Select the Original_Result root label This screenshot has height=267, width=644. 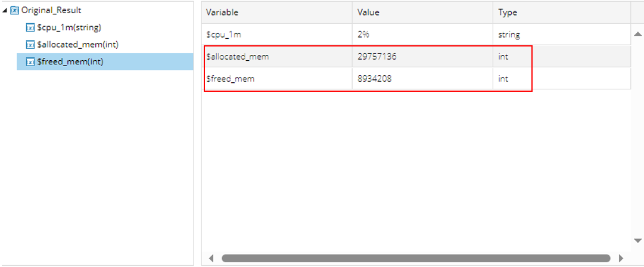[51, 11]
